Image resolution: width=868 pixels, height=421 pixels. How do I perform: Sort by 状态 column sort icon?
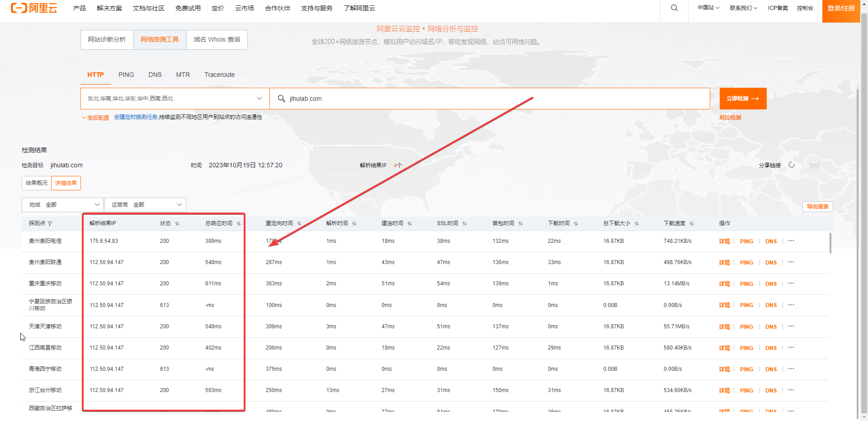pos(177,224)
